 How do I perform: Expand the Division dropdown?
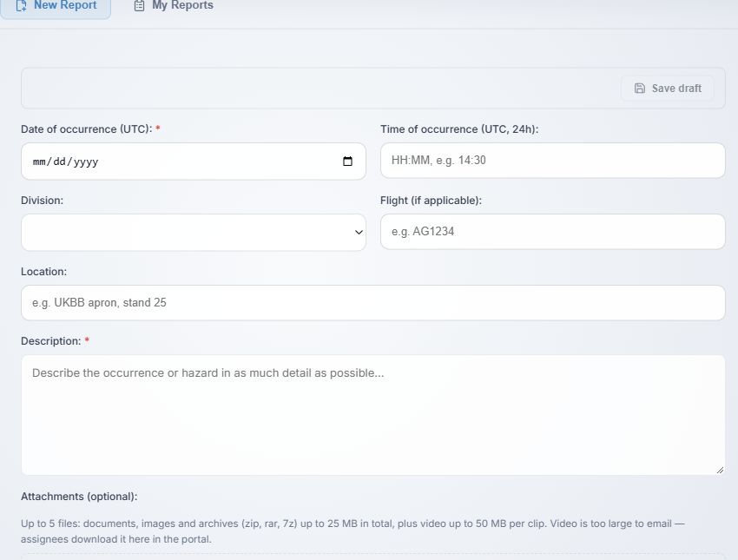[x=194, y=233]
